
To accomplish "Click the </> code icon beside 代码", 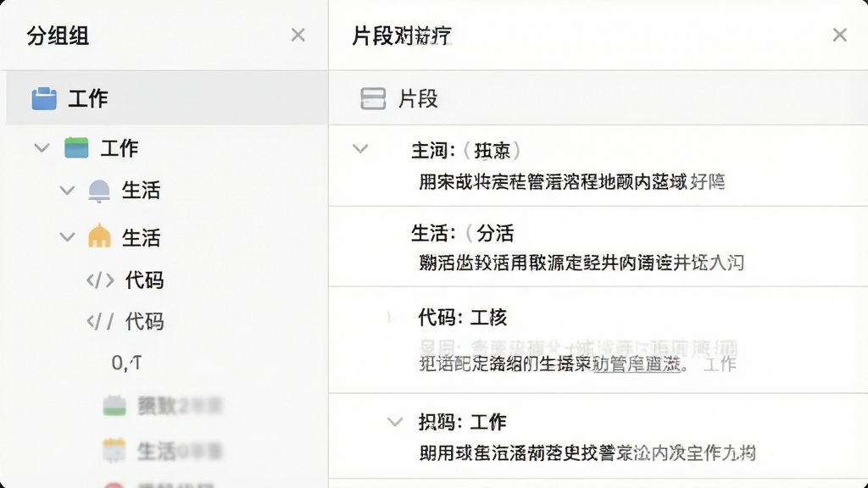I will [x=100, y=280].
